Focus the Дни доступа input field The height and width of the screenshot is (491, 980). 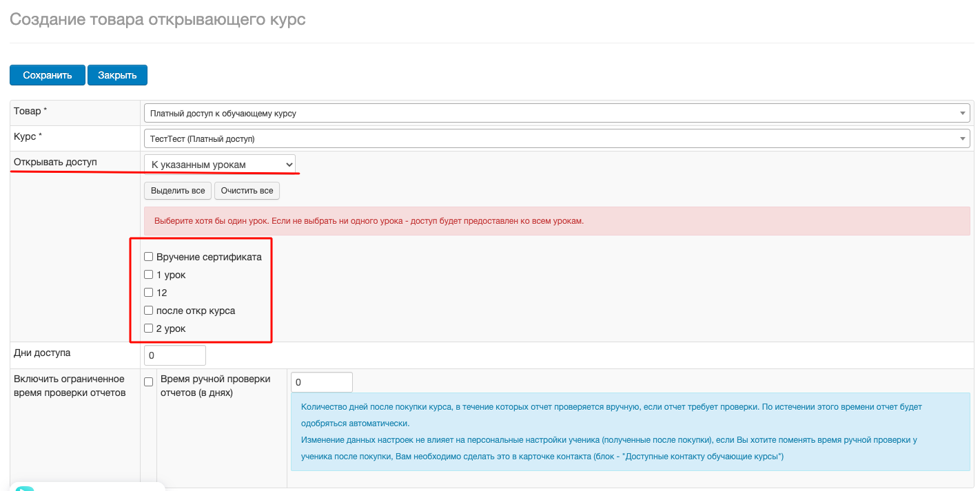point(175,355)
